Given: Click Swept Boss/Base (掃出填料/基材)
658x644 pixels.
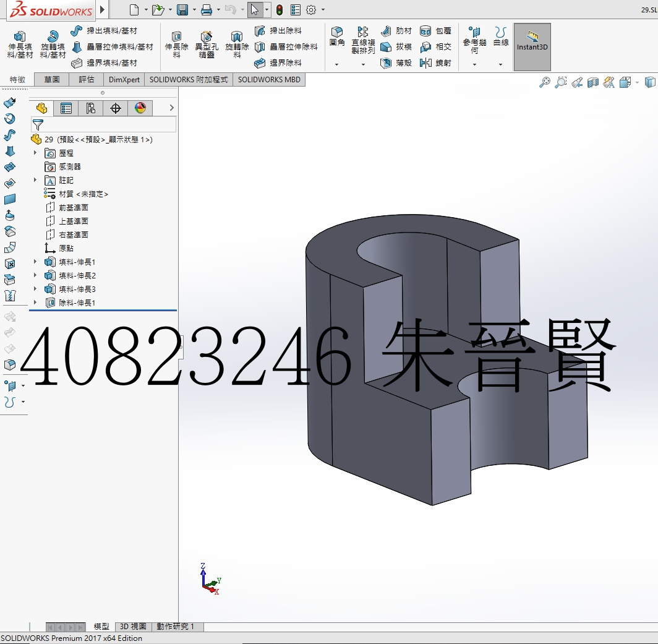Looking at the screenshot, I should click(x=104, y=31).
